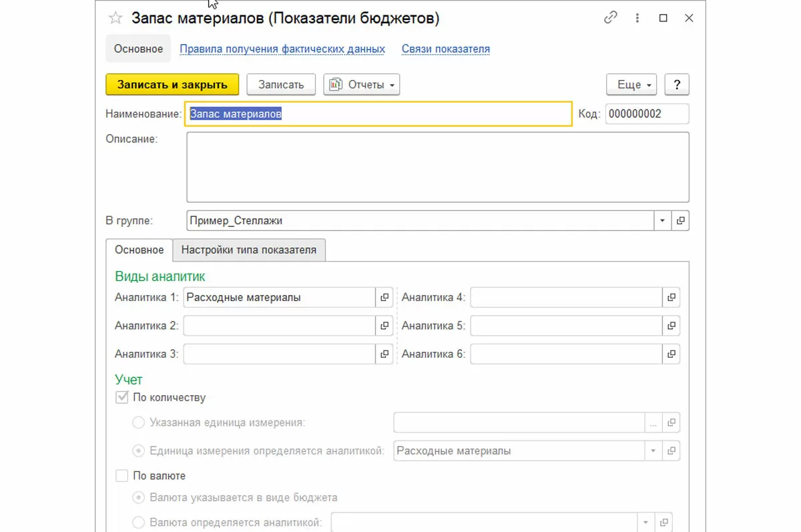The image size is (801, 532).
Task: Open the group selection form for Пример_Стеллажи
Action: [x=680, y=221]
